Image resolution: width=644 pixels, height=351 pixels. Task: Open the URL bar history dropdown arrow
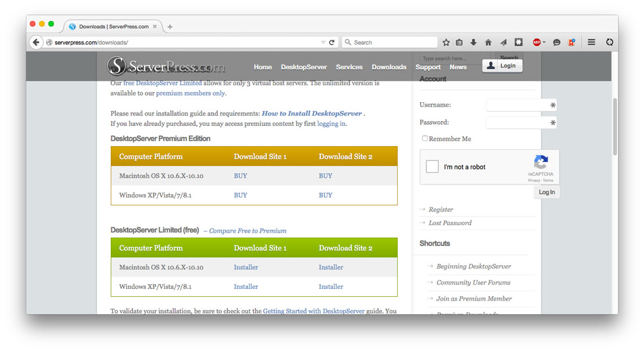click(323, 42)
